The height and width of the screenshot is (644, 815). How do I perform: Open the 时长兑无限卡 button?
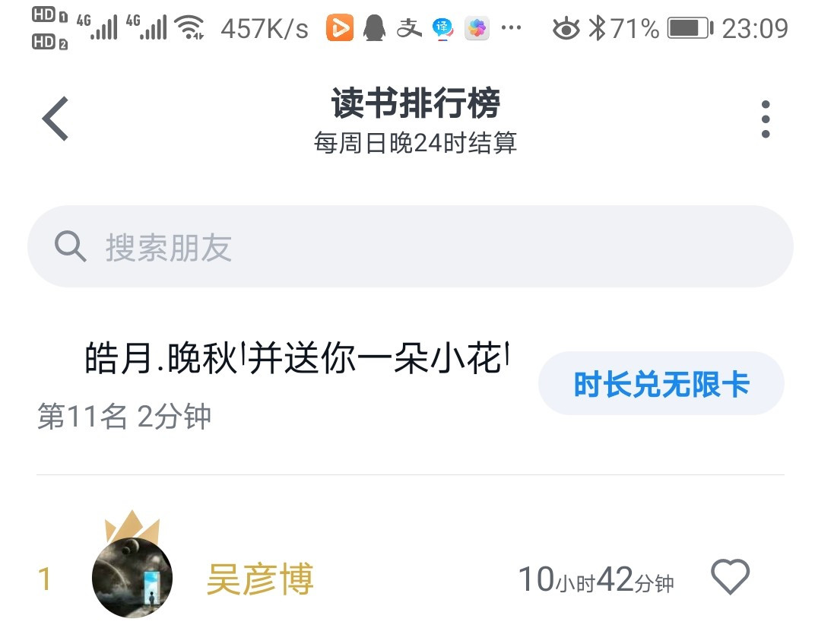click(661, 384)
